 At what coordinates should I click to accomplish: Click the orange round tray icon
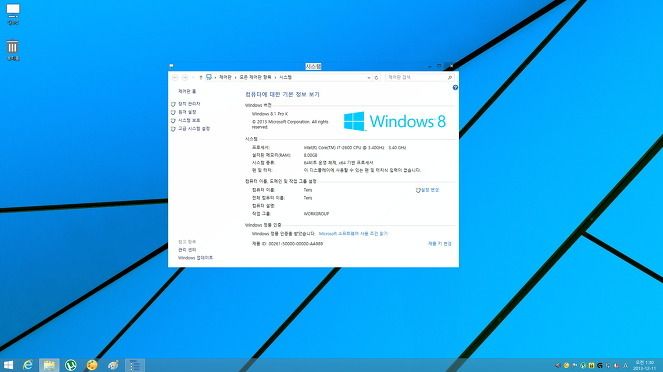tap(566, 365)
